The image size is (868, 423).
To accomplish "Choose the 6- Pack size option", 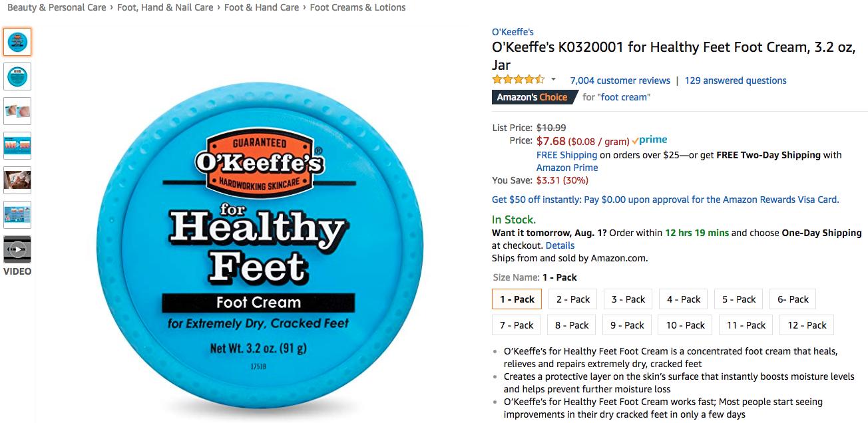I will tap(793, 299).
